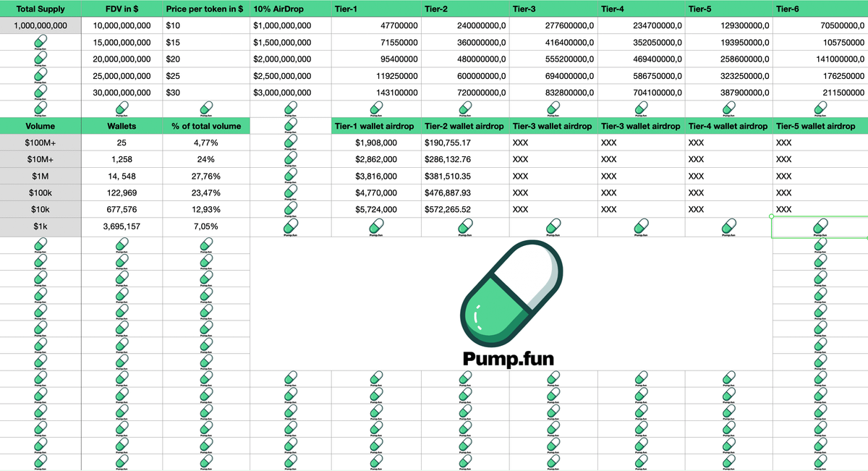Select the 1,000,000,000 total supply cell
This screenshot has width=868, height=471.
click(41, 25)
